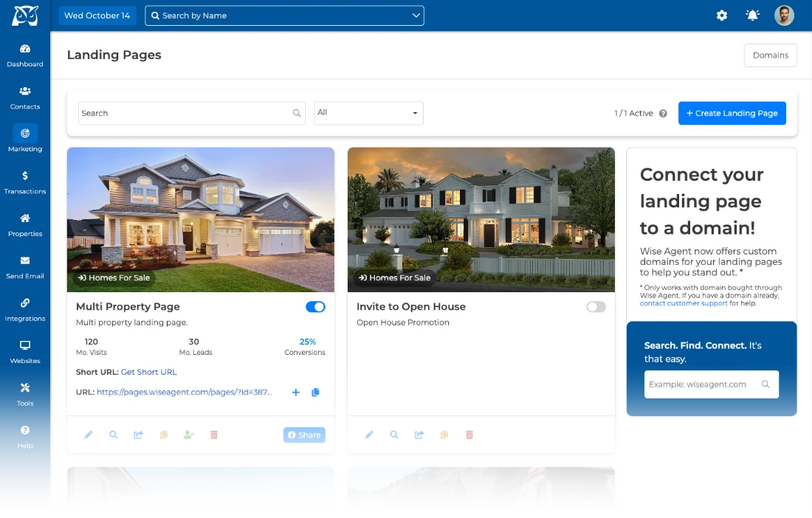
Task: Preview Multi Property Page with magnifier icon
Action: (114, 435)
